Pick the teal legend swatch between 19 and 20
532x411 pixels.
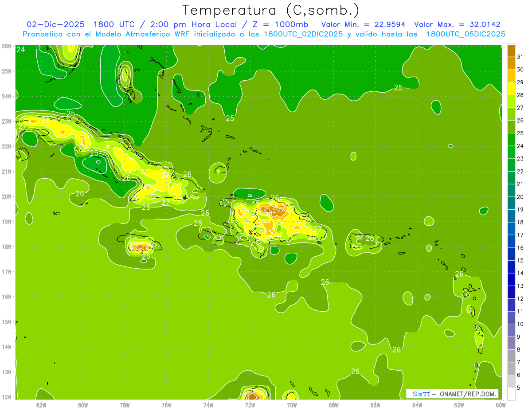point(511,203)
